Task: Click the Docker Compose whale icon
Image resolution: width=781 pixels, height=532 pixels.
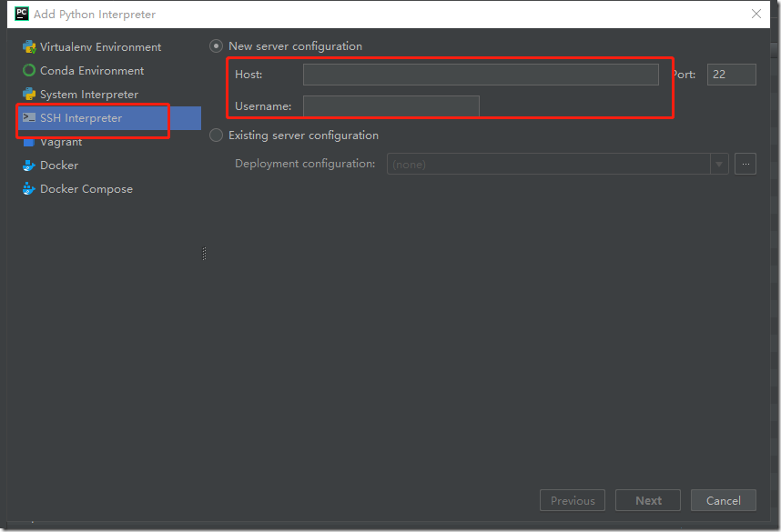Action: click(29, 189)
